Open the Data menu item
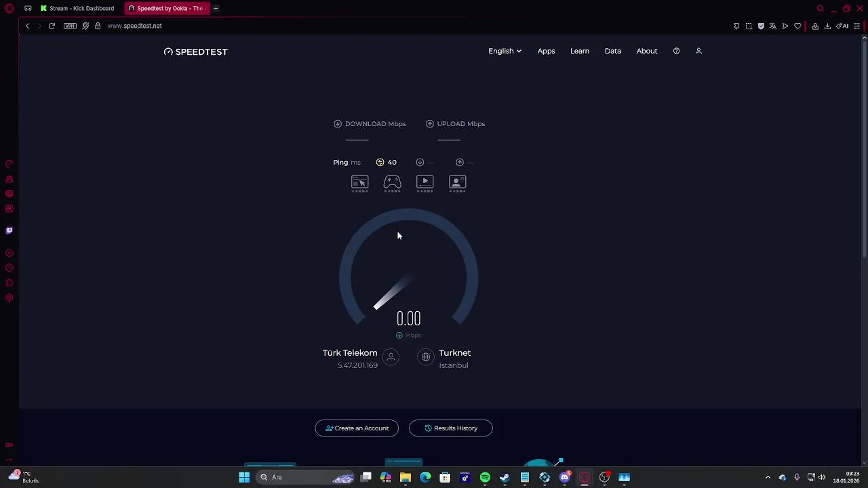This screenshot has width=868, height=488. point(613,51)
